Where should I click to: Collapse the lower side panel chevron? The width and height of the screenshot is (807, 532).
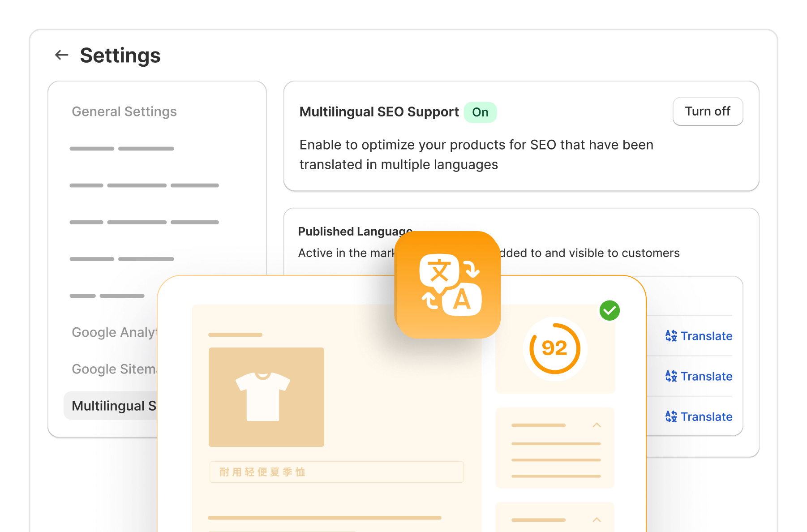[x=597, y=520]
